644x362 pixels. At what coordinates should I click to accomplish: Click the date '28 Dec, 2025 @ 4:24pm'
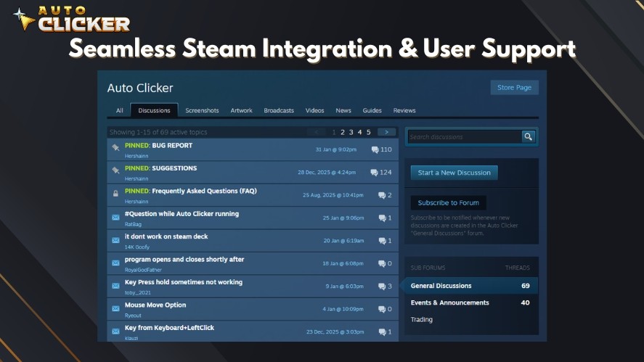[327, 173]
